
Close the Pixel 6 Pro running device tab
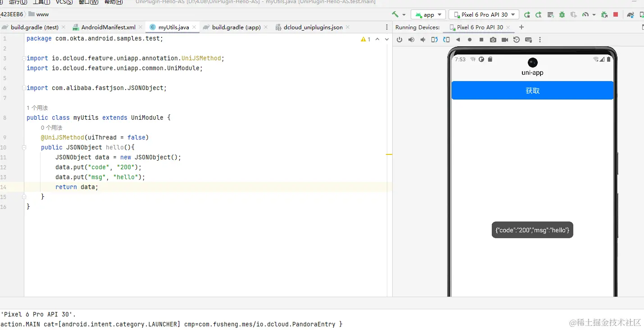coord(508,27)
